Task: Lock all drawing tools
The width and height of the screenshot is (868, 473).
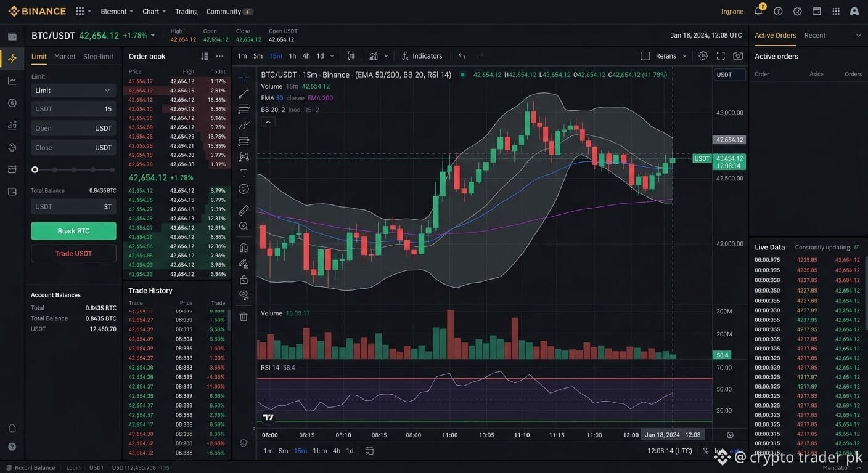Action: (x=244, y=280)
